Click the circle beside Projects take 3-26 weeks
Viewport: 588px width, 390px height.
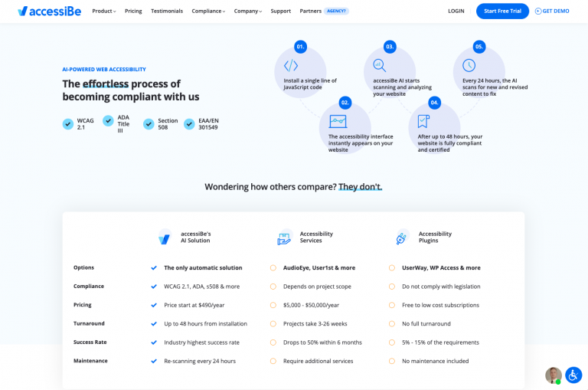pyautogui.click(x=273, y=323)
